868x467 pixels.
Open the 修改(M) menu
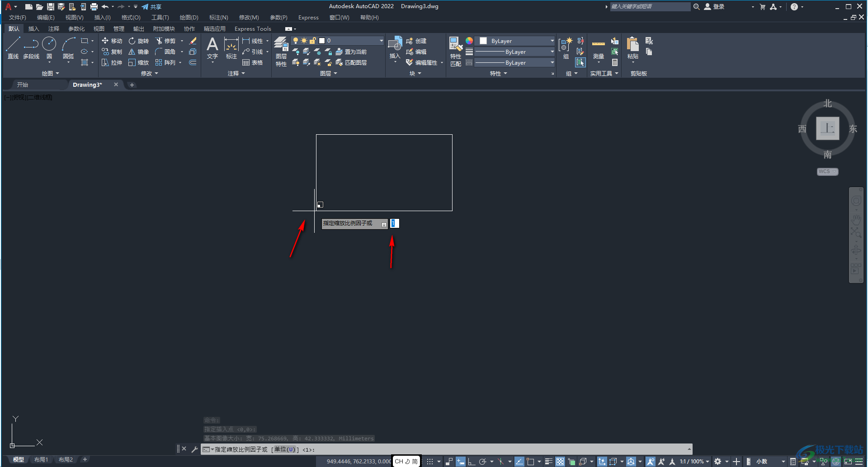click(249, 18)
